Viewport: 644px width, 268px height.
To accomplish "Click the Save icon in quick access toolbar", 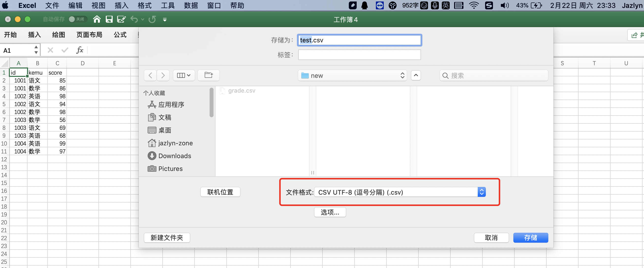I will 109,19.
